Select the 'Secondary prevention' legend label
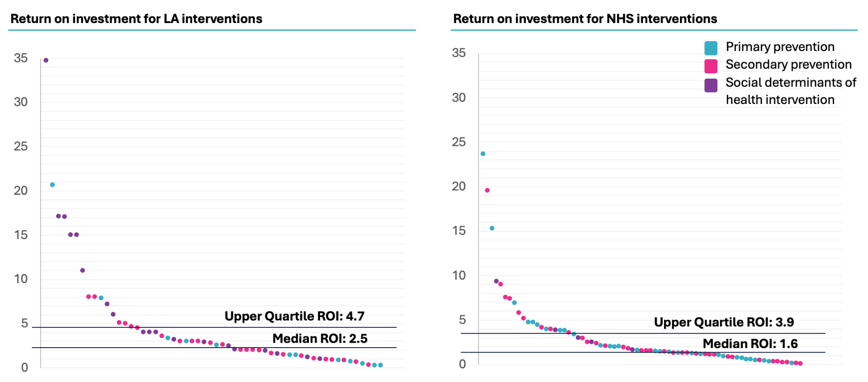This screenshot has height=382, width=868. [x=788, y=65]
